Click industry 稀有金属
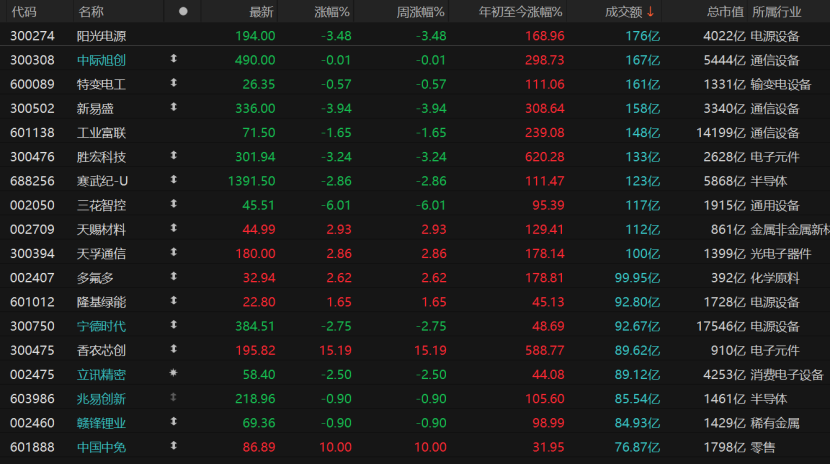 [x=774, y=423]
